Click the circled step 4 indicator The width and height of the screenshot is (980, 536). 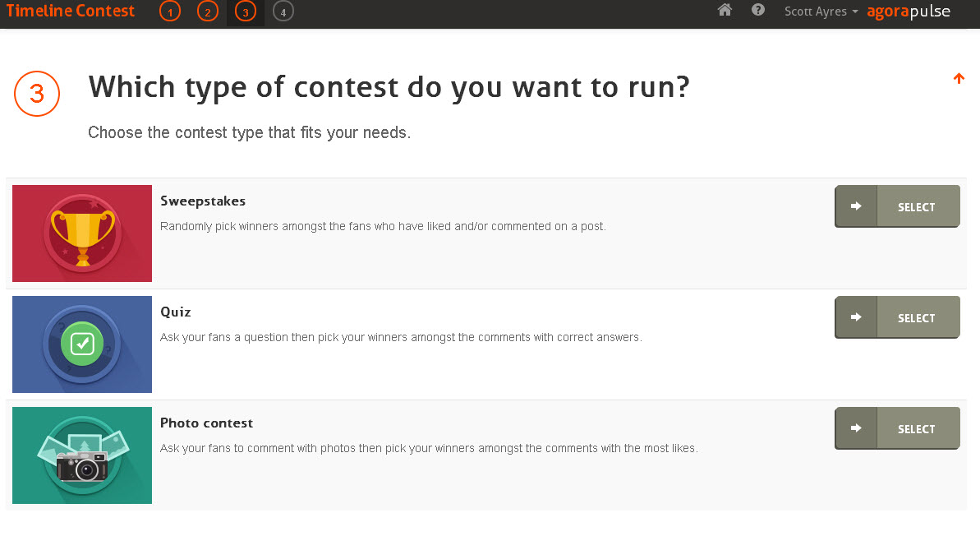click(283, 12)
